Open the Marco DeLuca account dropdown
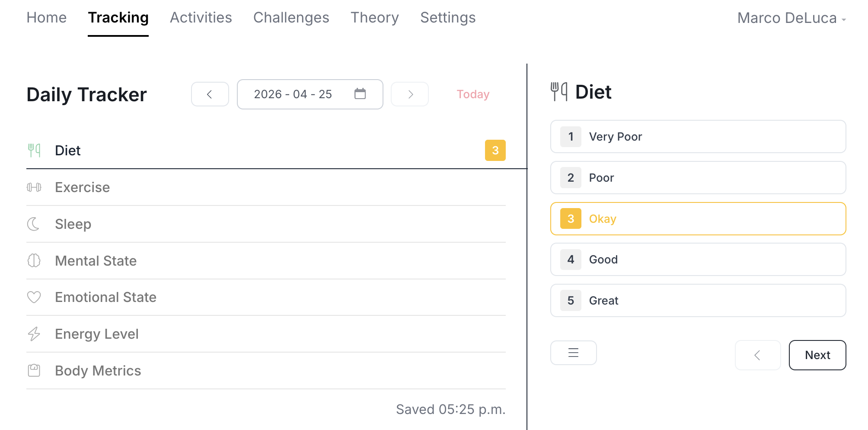868x430 pixels. [791, 18]
